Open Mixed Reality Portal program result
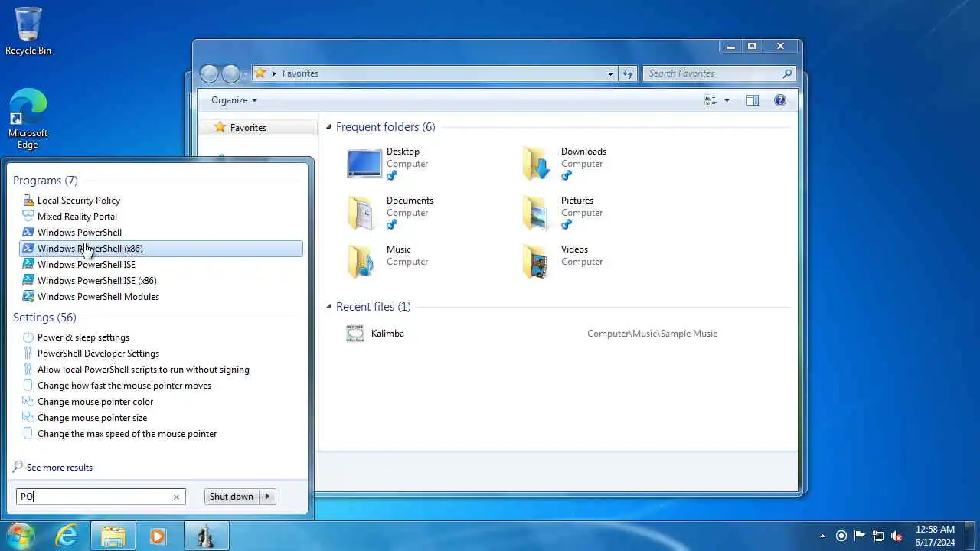Viewport: 980px width, 551px height. coord(161,217)
